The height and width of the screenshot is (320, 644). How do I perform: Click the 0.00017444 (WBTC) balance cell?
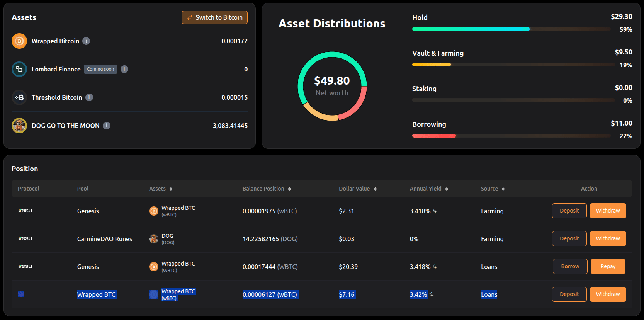tap(270, 267)
